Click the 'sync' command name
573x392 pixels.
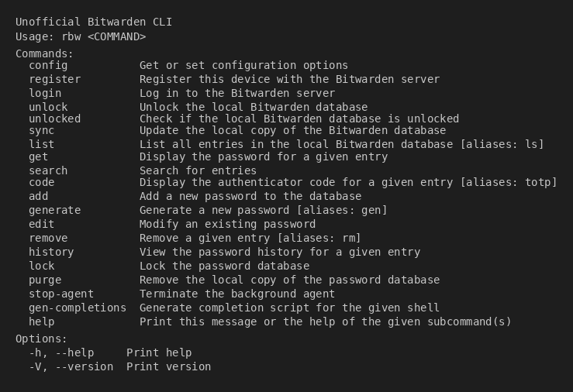coord(42,131)
